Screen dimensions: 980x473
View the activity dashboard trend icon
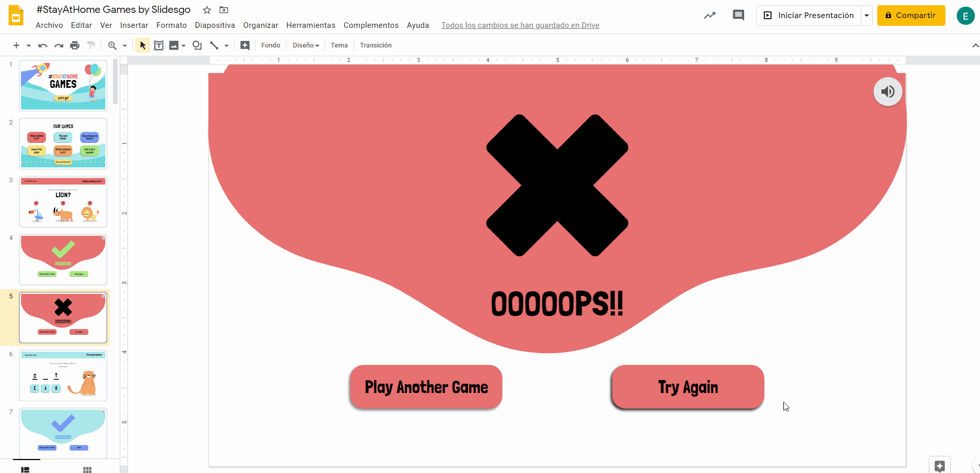[x=710, y=15]
